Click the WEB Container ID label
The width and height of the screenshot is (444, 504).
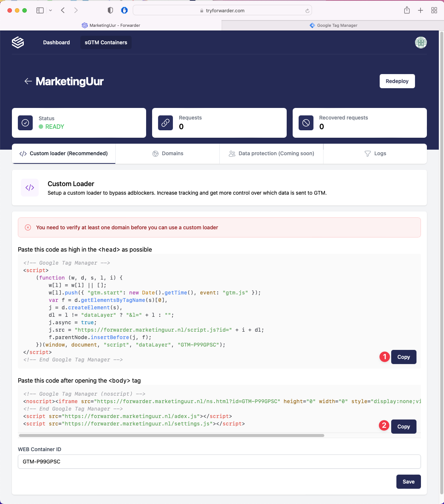click(39, 449)
